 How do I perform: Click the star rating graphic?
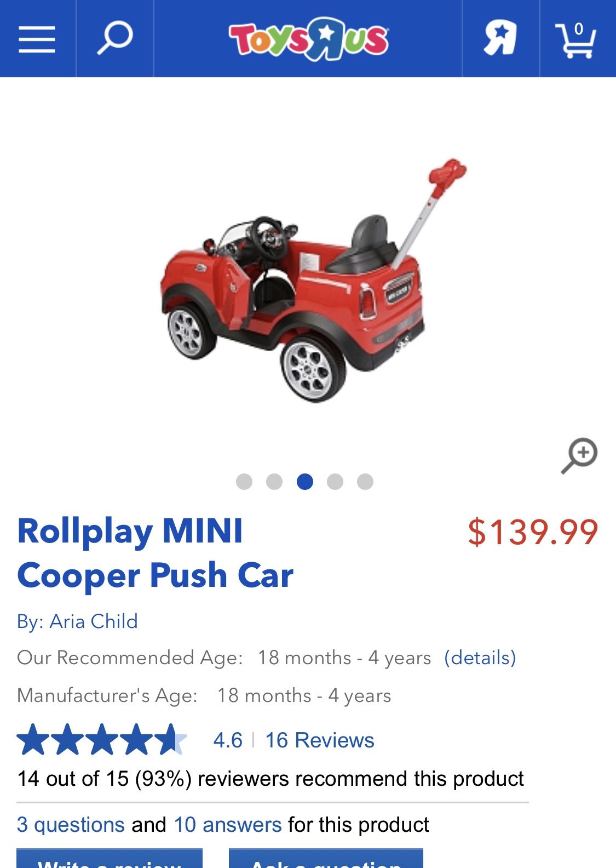(102, 740)
